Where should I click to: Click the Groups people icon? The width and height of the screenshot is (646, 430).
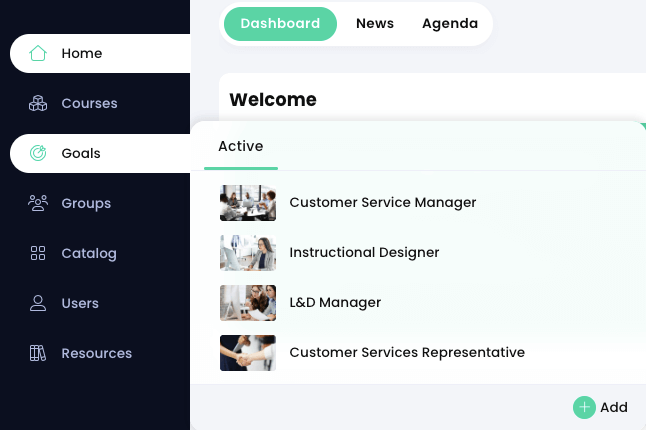(37, 203)
